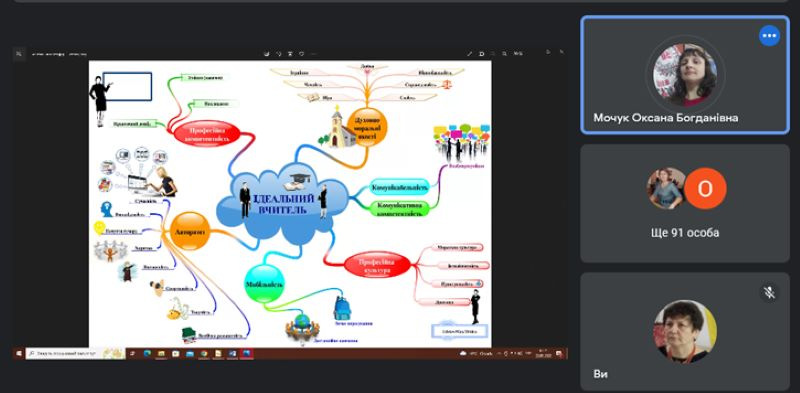This screenshot has width=800, height=393.
Task: Open Chrome from the taskbar
Action: tap(204, 354)
